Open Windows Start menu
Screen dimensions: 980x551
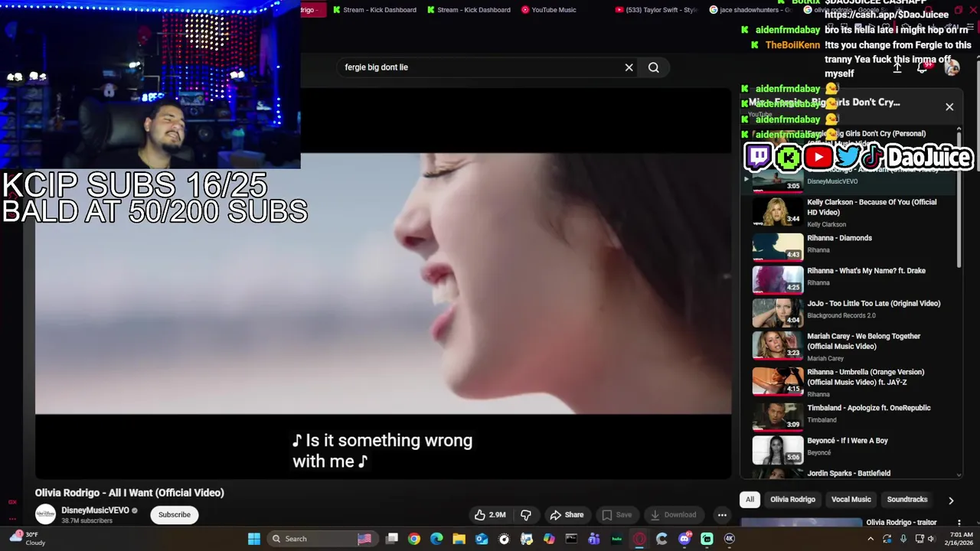coord(253,539)
